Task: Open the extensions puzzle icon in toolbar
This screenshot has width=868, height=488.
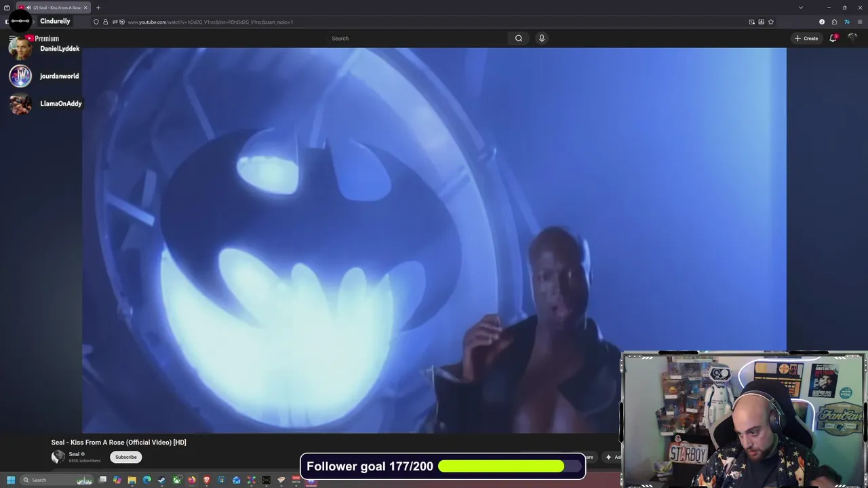Action: [834, 22]
